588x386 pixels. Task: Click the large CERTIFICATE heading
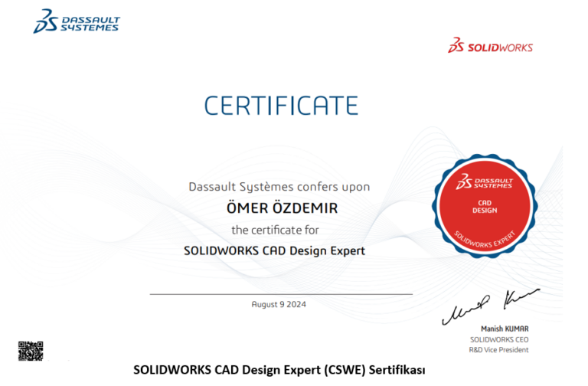click(281, 105)
